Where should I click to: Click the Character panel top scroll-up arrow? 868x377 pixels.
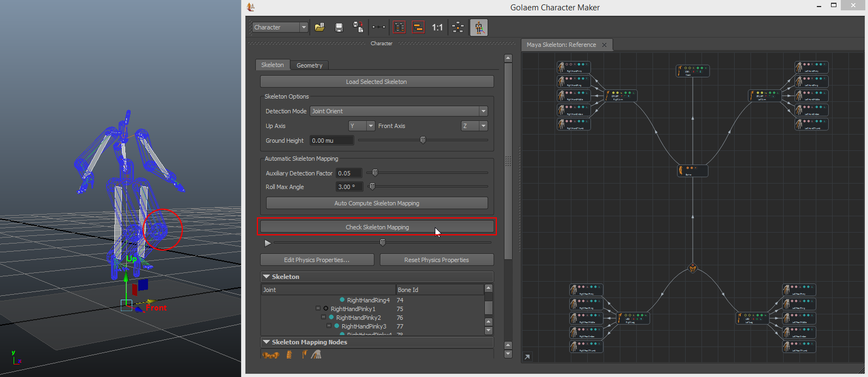click(508, 58)
